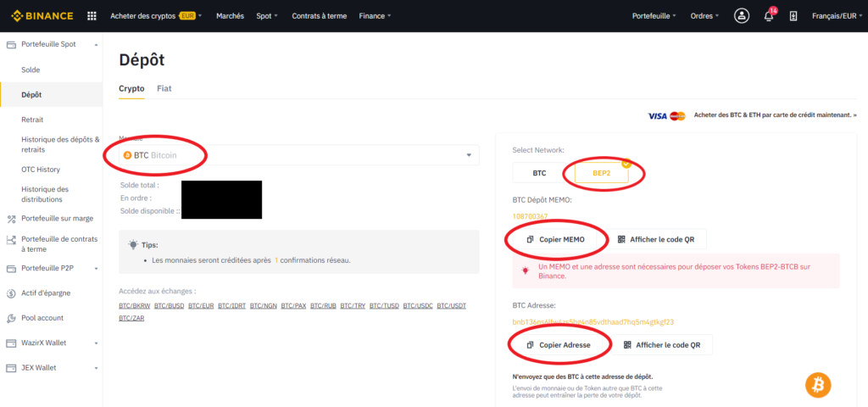Open Historique des dépôts & retraits

click(x=60, y=144)
